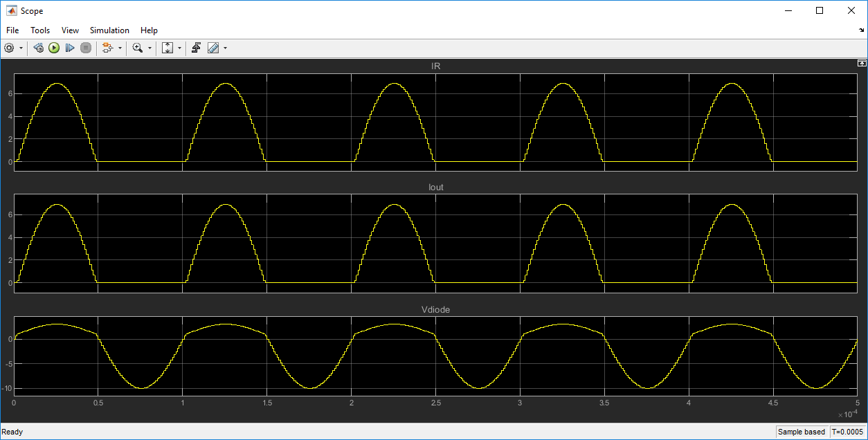This screenshot has width=868, height=440.
Task: Click the Ready status text
Action: point(12,432)
